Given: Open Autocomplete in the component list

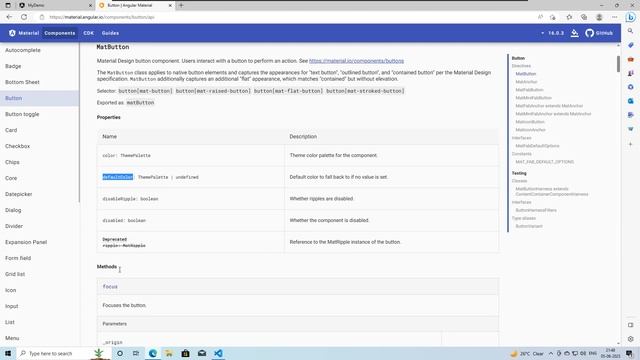Looking at the screenshot, I should click(x=23, y=50).
